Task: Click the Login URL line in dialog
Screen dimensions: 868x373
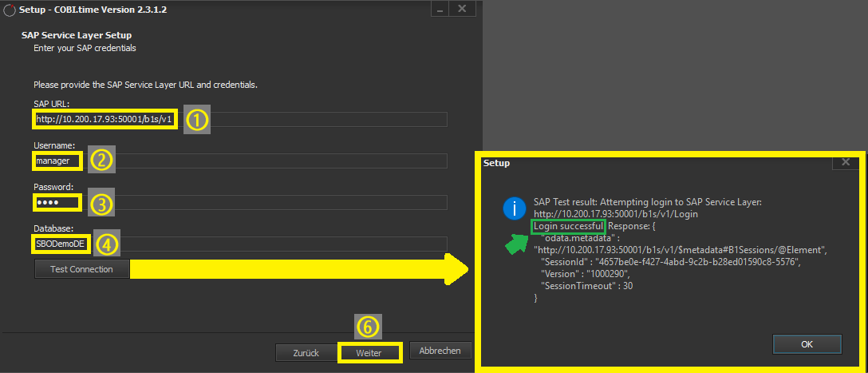Action: point(616,214)
